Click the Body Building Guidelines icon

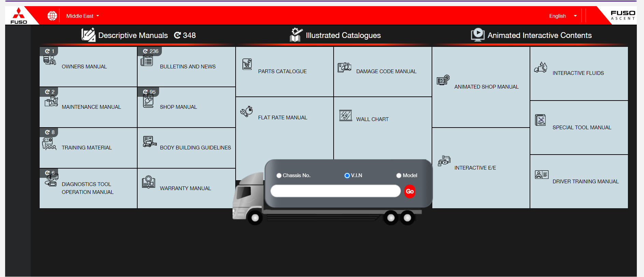tap(150, 142)
